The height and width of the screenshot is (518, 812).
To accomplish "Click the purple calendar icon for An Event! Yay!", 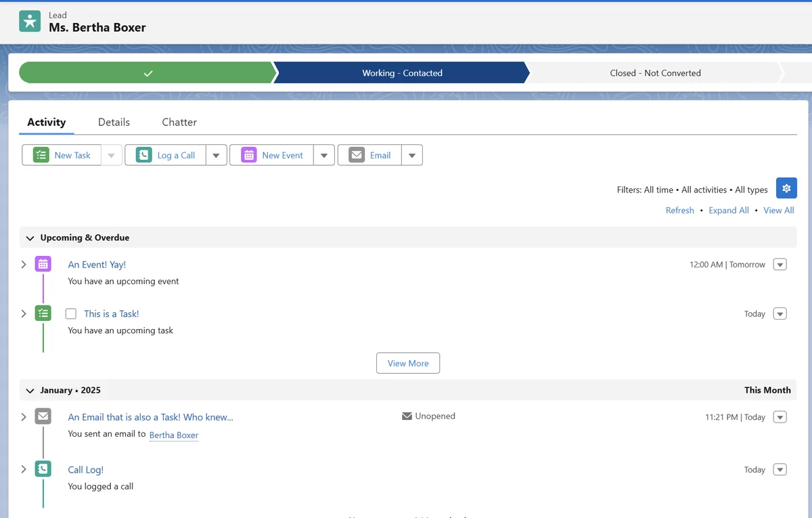I will 43,264.
